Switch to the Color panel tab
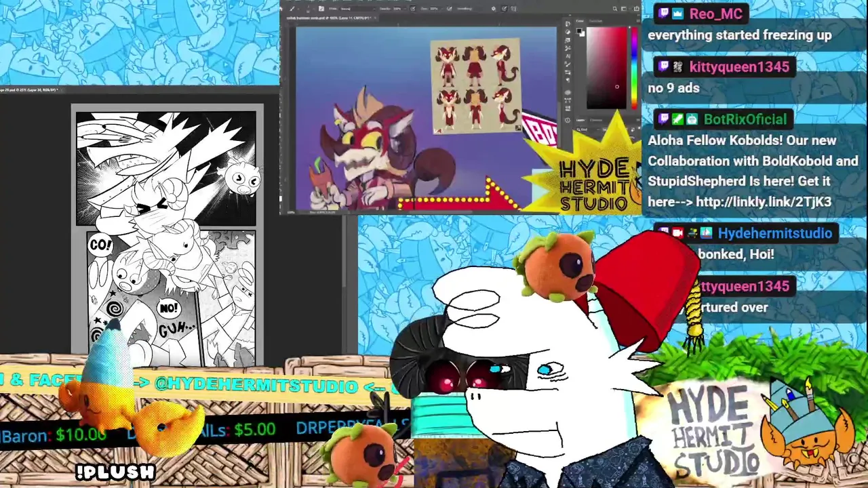The image size is (868, 488). click(x=580, y=21)
